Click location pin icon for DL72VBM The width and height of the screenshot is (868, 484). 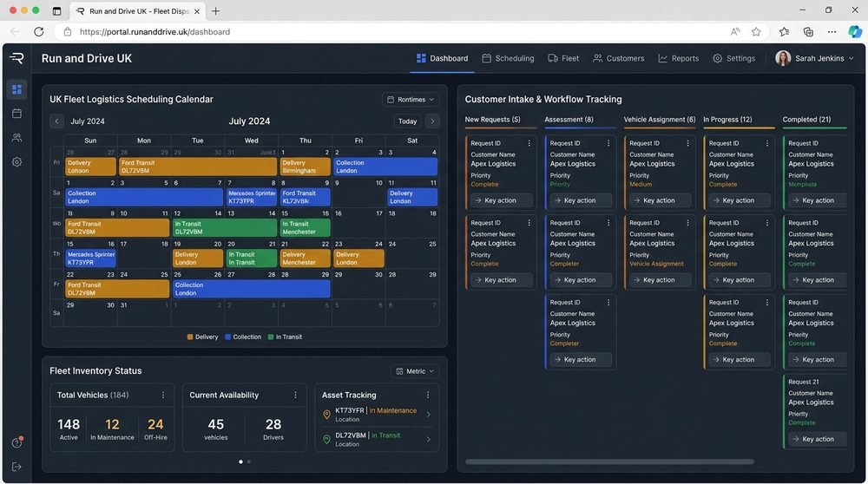(326, 439)
